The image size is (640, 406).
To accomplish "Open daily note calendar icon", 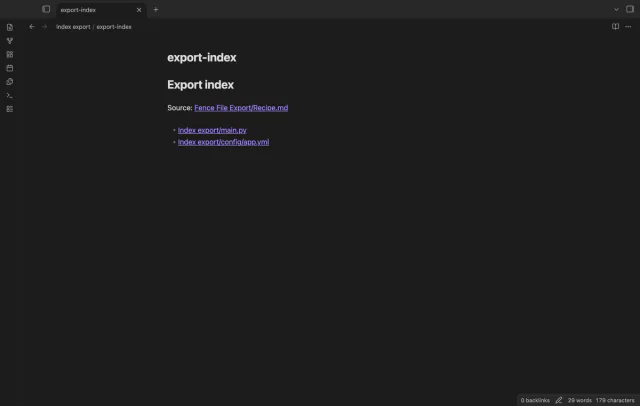I will (x=10, y=68).
